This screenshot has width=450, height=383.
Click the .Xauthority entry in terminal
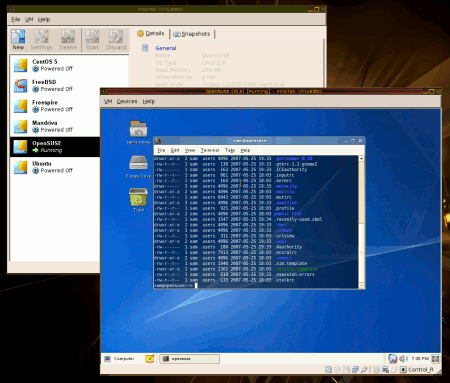pyautogui.click(x=288, y=247)
